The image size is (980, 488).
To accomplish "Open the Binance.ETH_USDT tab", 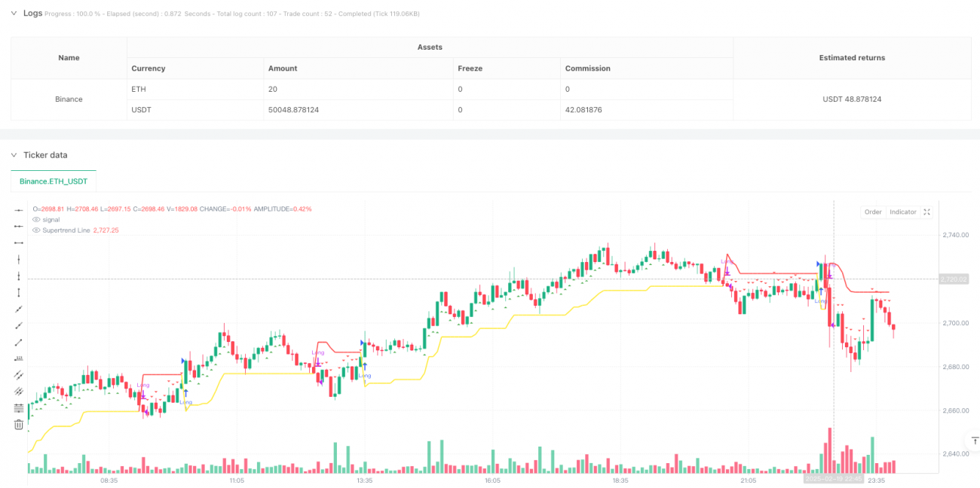I will coord(54,181).
